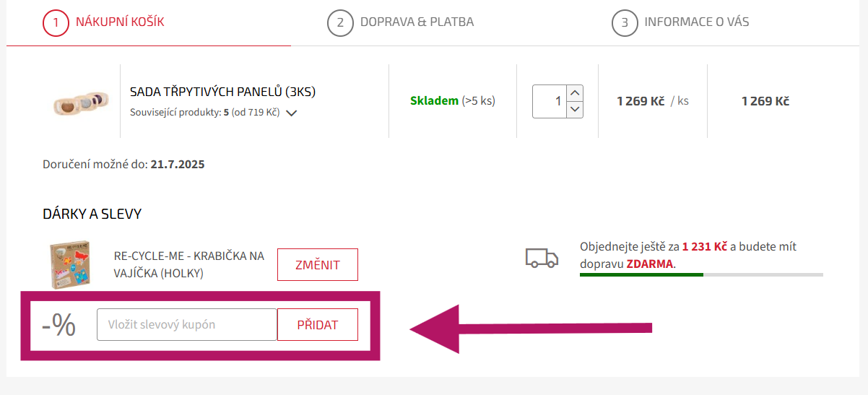Go to the Informace o vás step

696,22
